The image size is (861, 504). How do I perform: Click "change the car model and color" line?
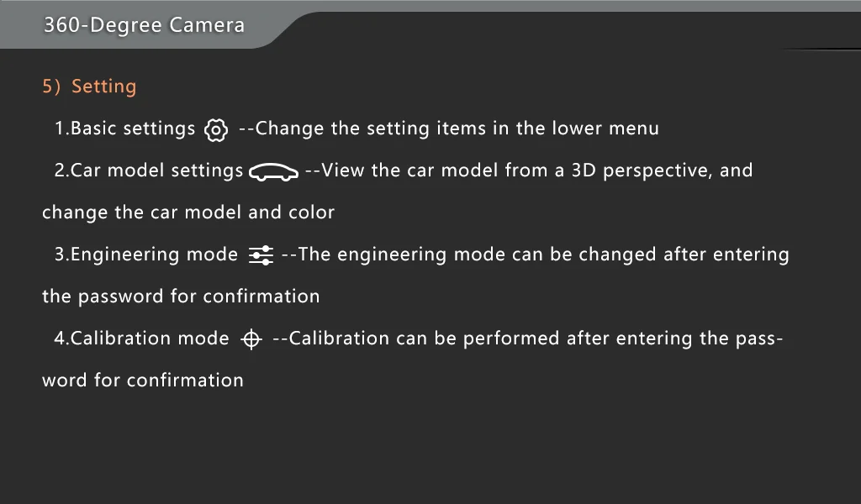click(x=188, y=213)
